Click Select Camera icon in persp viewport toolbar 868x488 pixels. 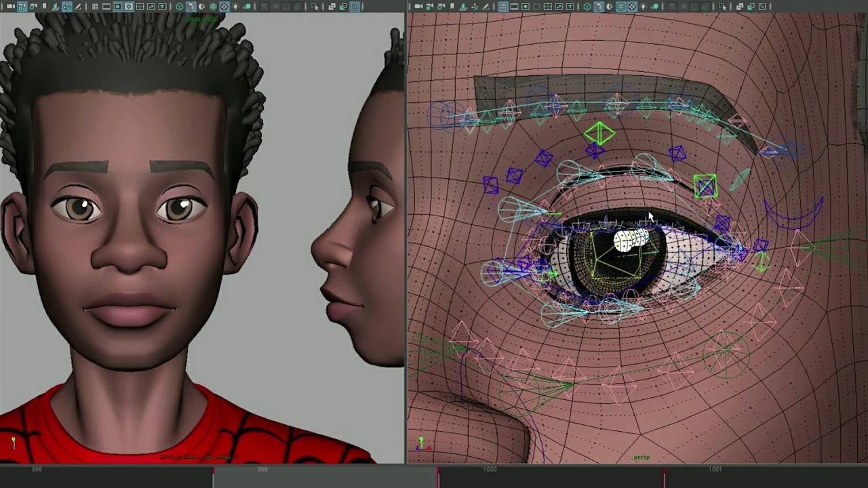[418, 7]
